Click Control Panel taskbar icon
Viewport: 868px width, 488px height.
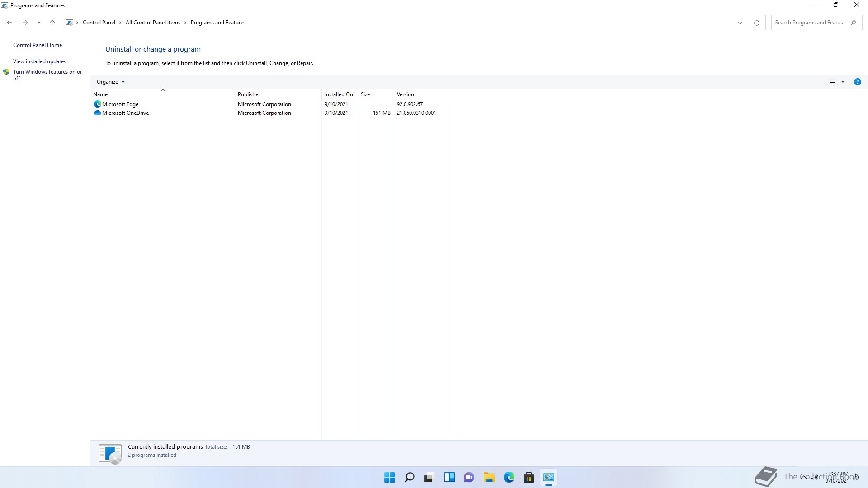tap(548, 477)
